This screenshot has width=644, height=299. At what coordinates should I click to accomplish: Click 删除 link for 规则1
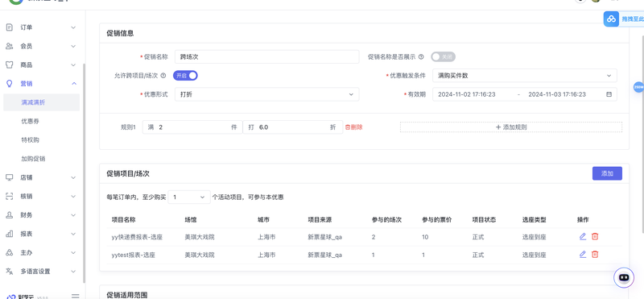click(x=353, y=127)
